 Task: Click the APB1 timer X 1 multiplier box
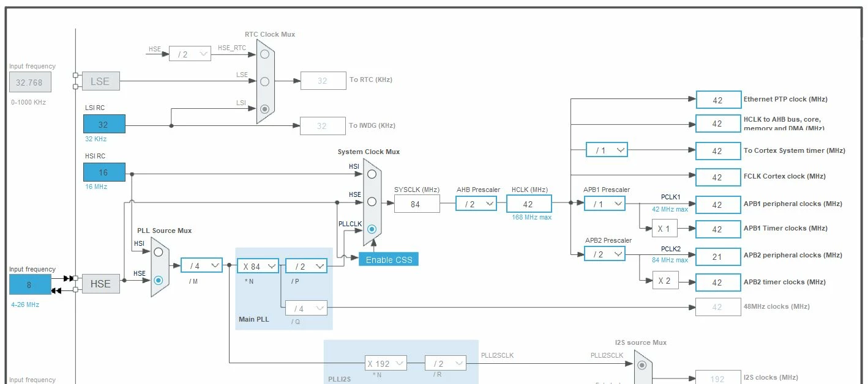[665, 229]
